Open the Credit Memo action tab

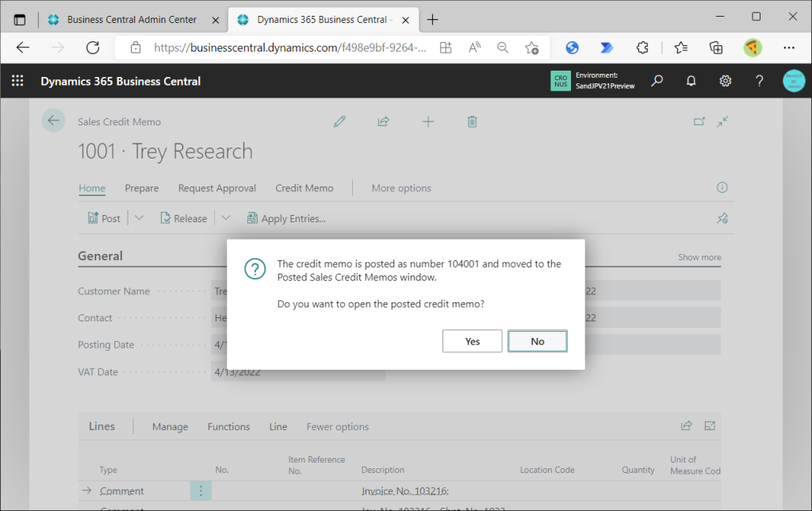click(x=304, y=188)
